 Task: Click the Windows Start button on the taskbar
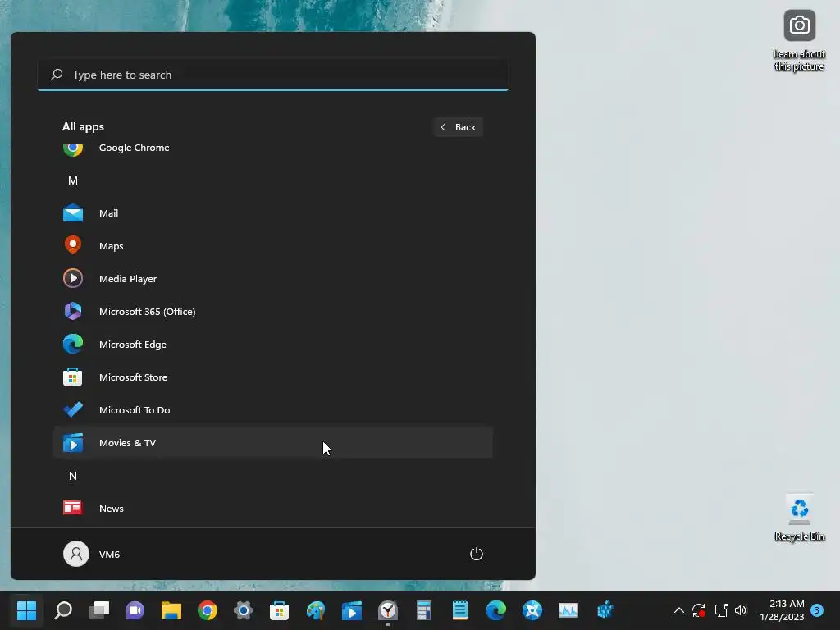[x=26, y=610]
